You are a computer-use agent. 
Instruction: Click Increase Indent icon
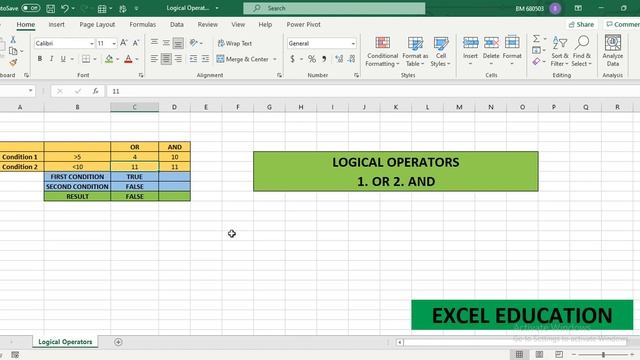click(205, 59)
